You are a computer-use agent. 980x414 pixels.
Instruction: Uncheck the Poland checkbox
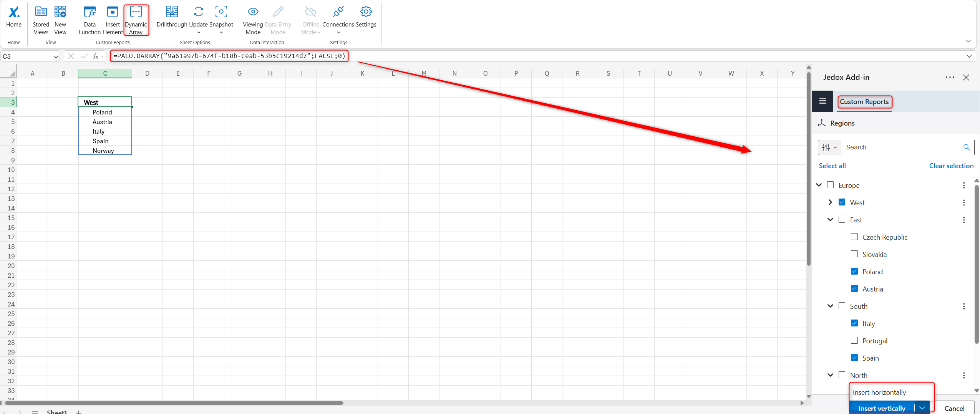pos(855,271)
